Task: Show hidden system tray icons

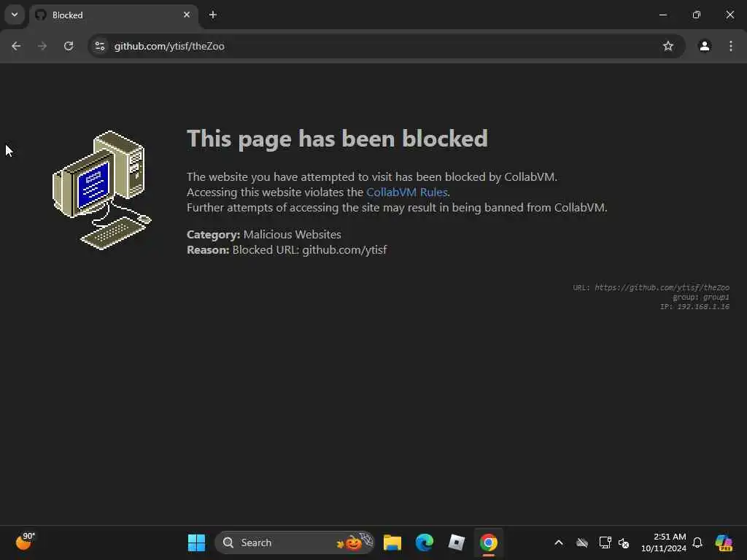Action: tap(559, 542)
